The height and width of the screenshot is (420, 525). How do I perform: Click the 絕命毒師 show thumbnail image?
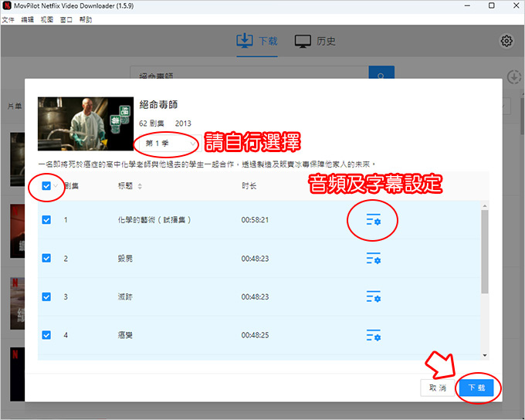tap(86, 124)
